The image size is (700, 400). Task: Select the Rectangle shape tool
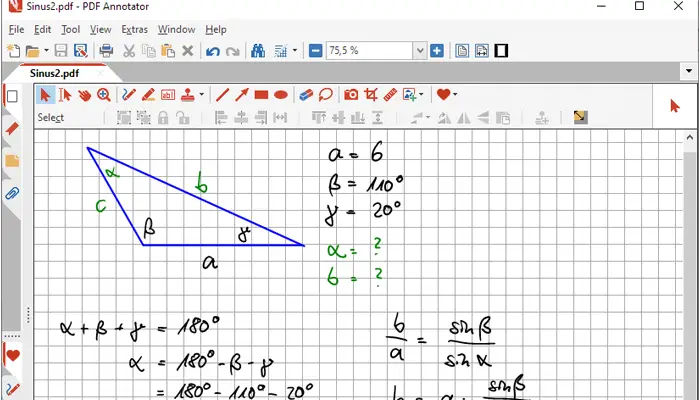click(x=261, y=95)
